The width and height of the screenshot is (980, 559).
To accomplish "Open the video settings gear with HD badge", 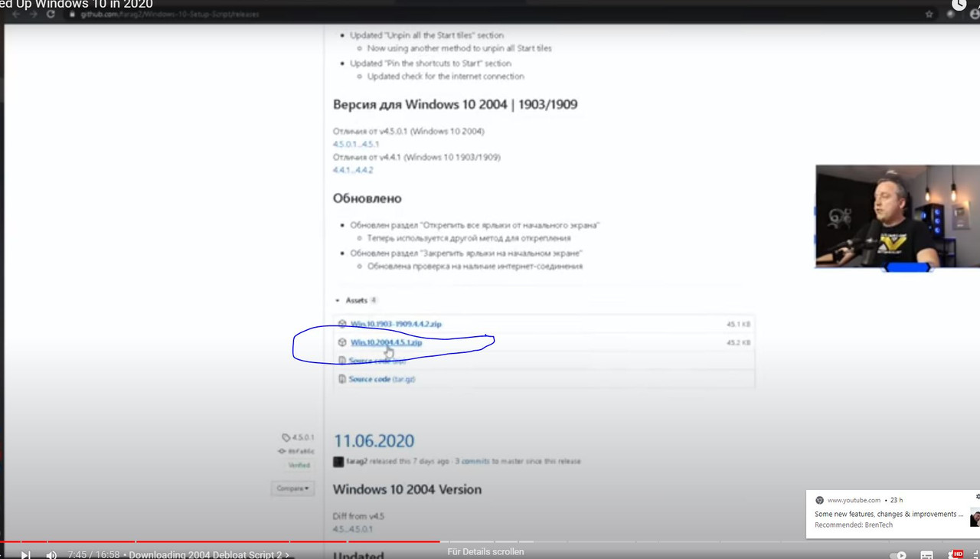I will pyautogui.click(x=955, y=554).
